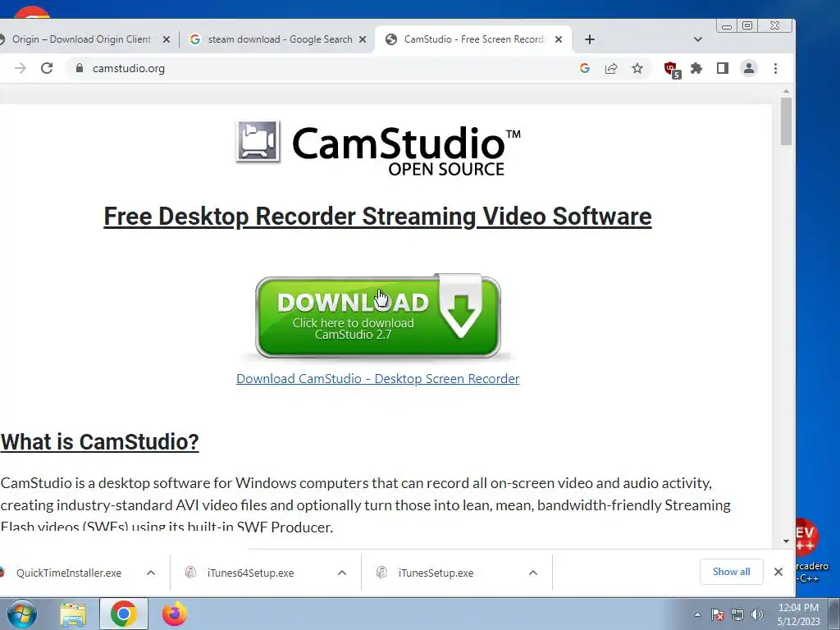This screenshot has height=630, width=840.
Task: Click the page scrollbar down arrow
Action: 786,541
